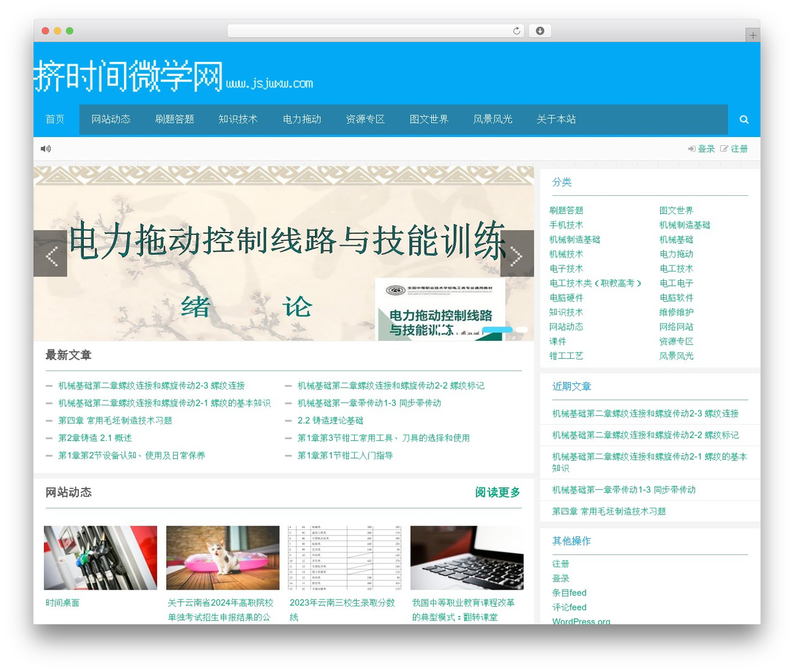This screenshot has width=794, height=672.
Task: Open latest article 第四章 常用毛坯制造技术习题
Action: pyautogui.click(x=115, y=420)
